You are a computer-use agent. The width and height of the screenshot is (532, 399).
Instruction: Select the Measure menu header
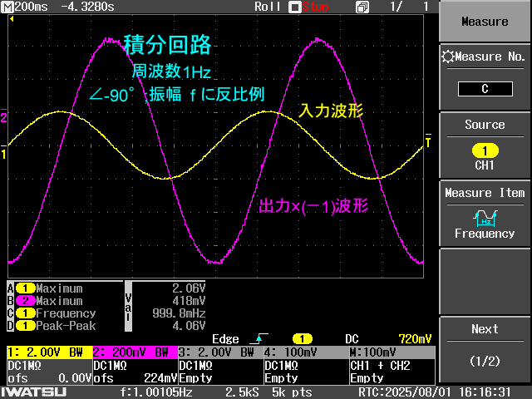[485, 22]
